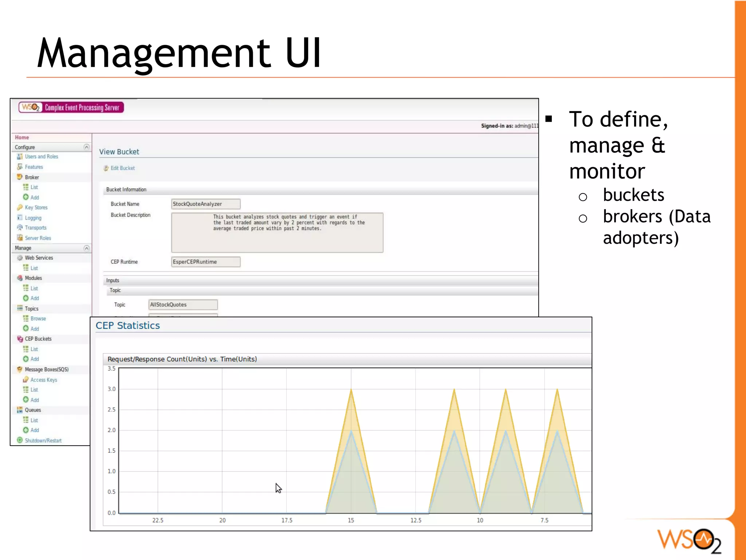Open the Key Stores link

pyautogui.click(x=36, y=207)
